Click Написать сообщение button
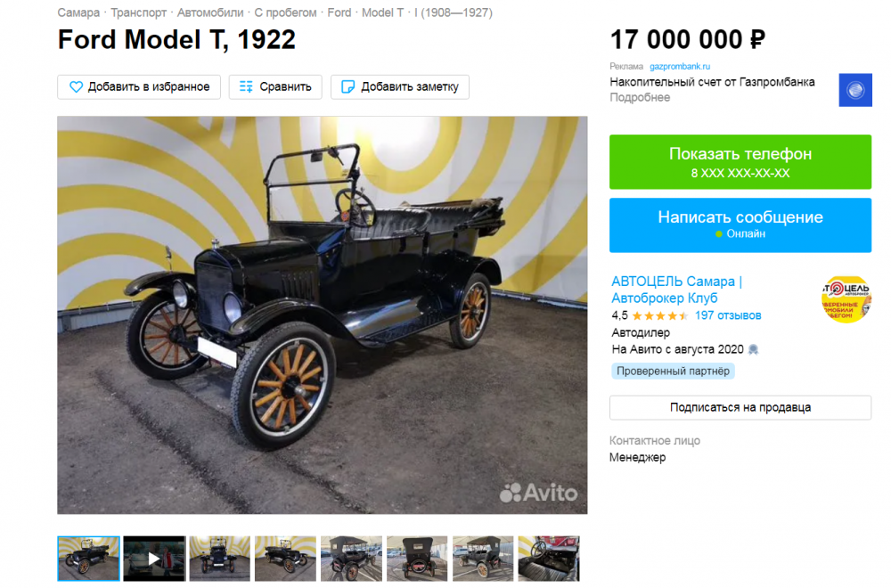Screen dimensions: 891x588 point(740,225)
